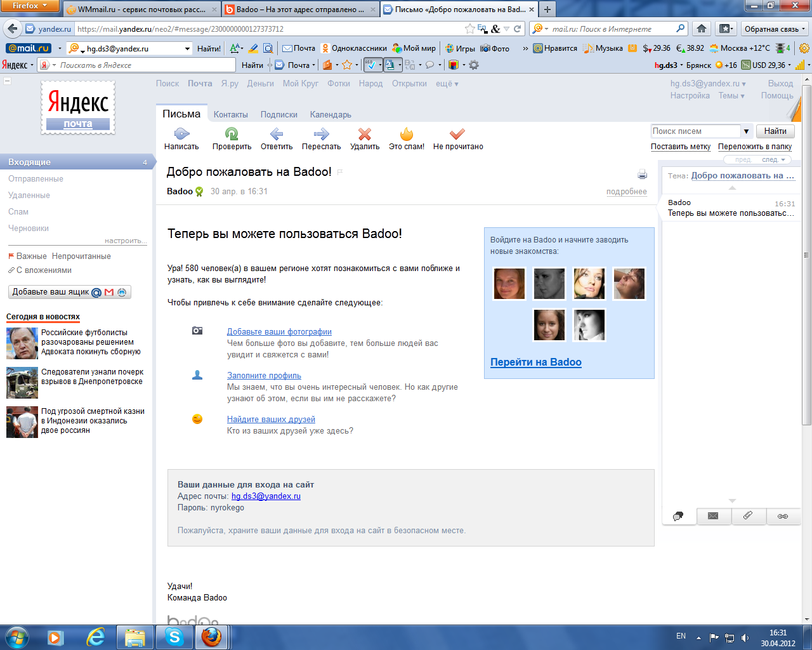Switch to the Badoo browser tab
Viewport: 812px width, 650px height.
pos(301,10)
